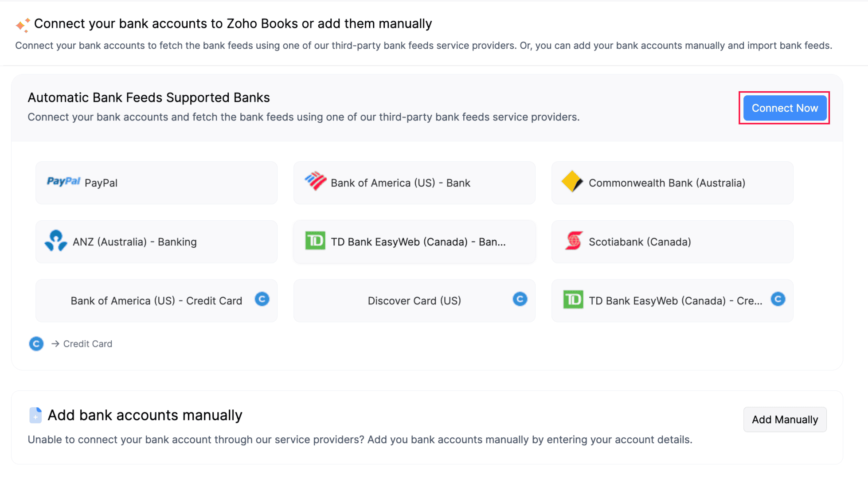Select Discover Card (US) option

(414, 301)
